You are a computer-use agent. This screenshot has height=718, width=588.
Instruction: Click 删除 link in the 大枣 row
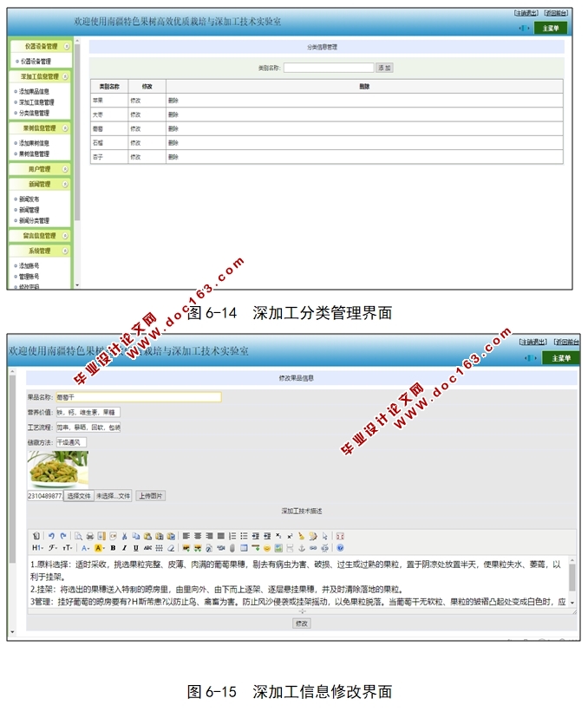point(173,114)
